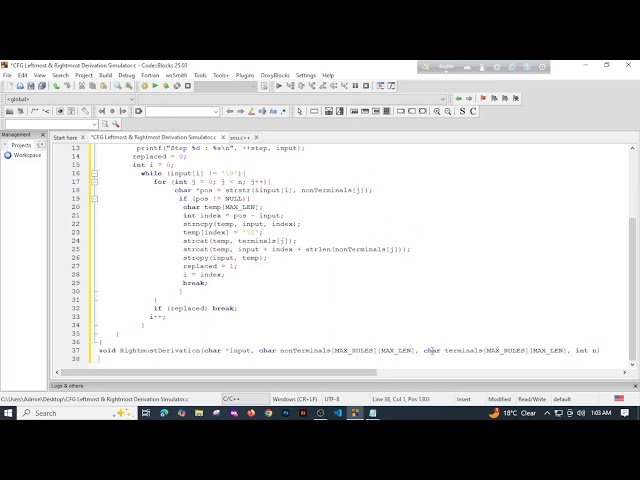Abort the build with the stop icon
Image resolution: width=640 pixels, height=480 pixels.
(x=188, y=86)
